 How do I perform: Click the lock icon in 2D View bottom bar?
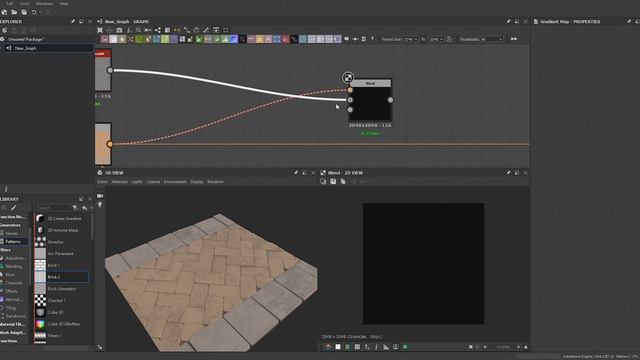coord(526,347)
